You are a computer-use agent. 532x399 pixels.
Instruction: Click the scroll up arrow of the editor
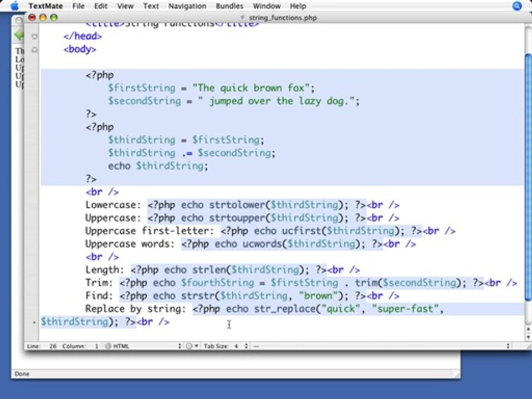[528, 329]
